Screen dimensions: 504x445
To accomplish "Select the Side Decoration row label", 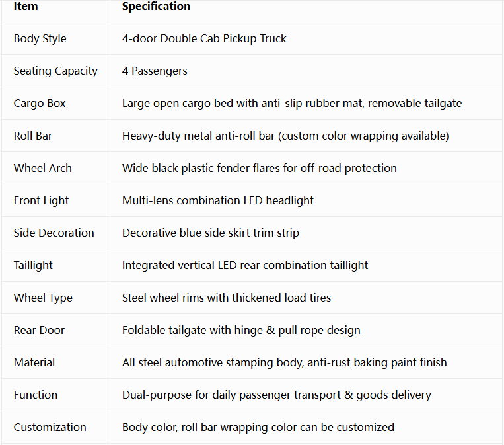I will (x=54, y=233).
